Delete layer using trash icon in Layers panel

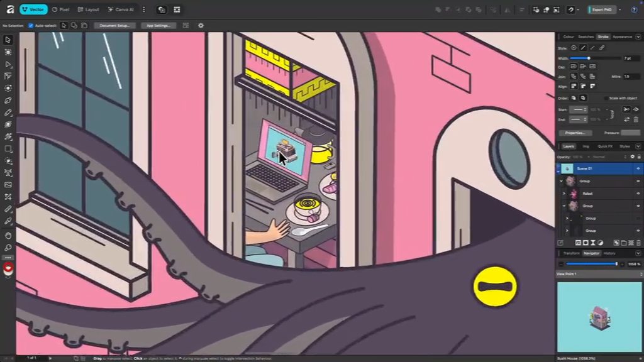(x=638, y=243)
